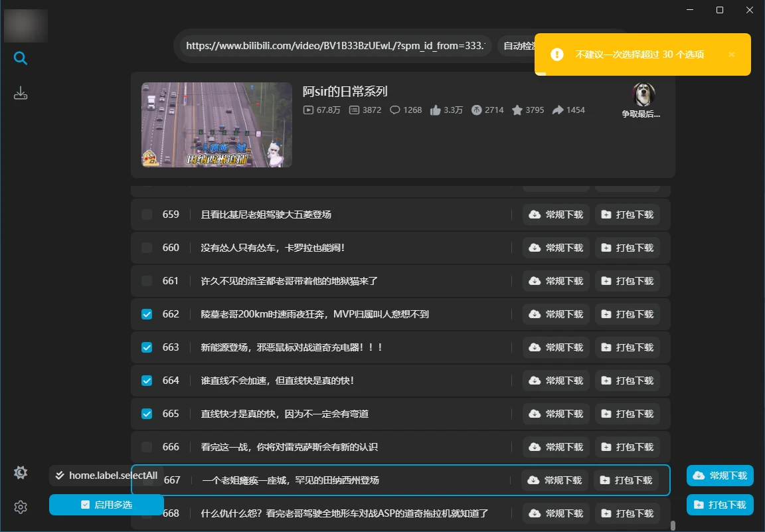Toggle the light/dark theme icon

21,473
